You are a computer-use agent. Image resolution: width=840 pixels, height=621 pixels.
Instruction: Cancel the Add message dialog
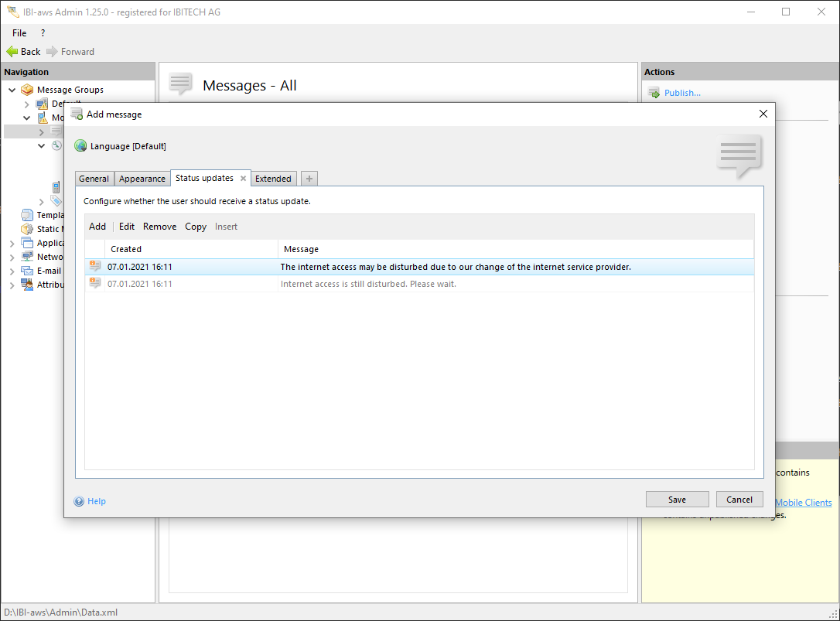click(x=739, y=500)
